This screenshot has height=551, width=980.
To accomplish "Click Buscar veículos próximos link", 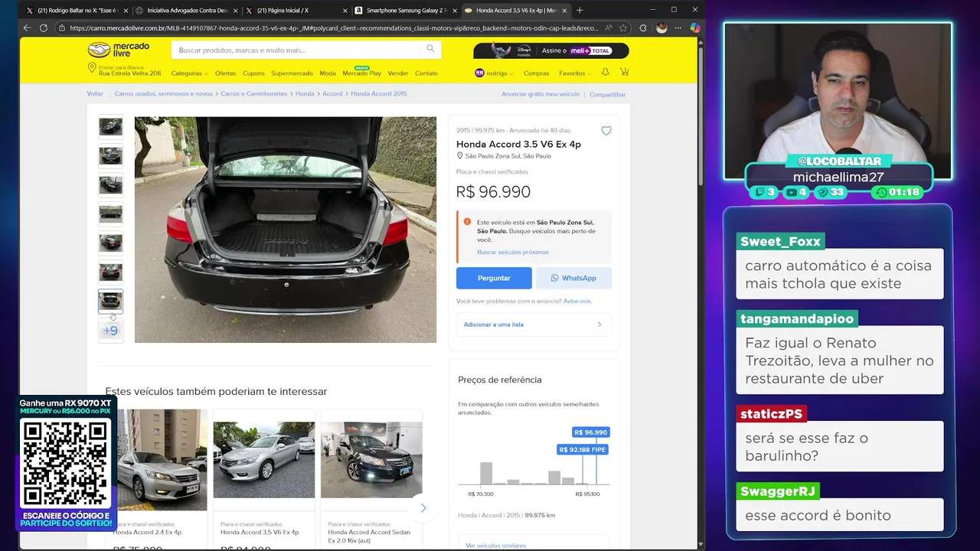I will [x=513, y=252].
